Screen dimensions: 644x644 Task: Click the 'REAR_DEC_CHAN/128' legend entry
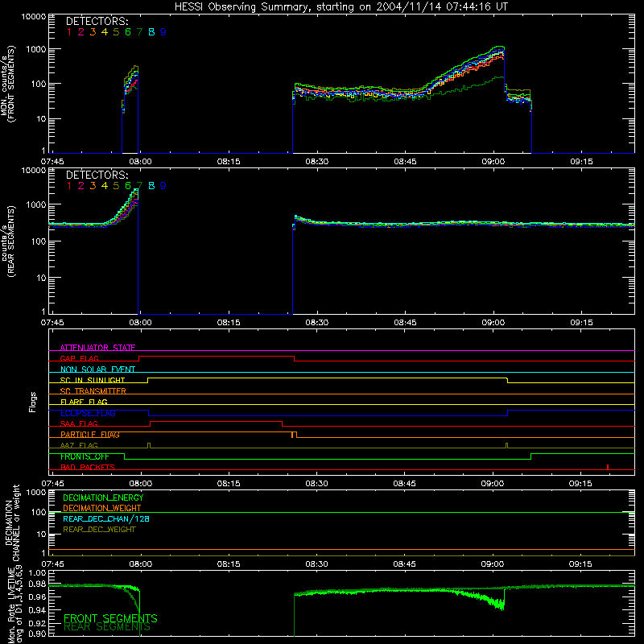[106, 518]
